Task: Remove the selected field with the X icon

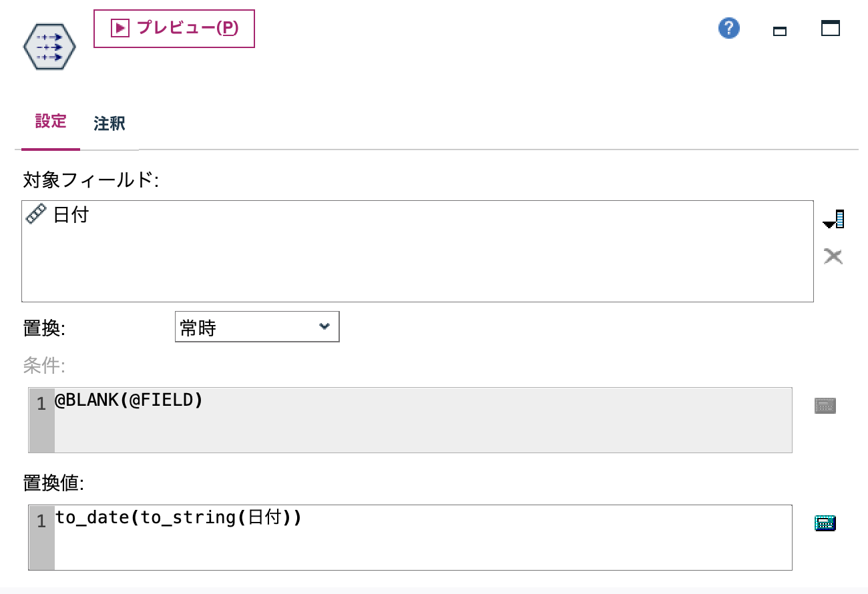Action: click(x=833, y=256)
